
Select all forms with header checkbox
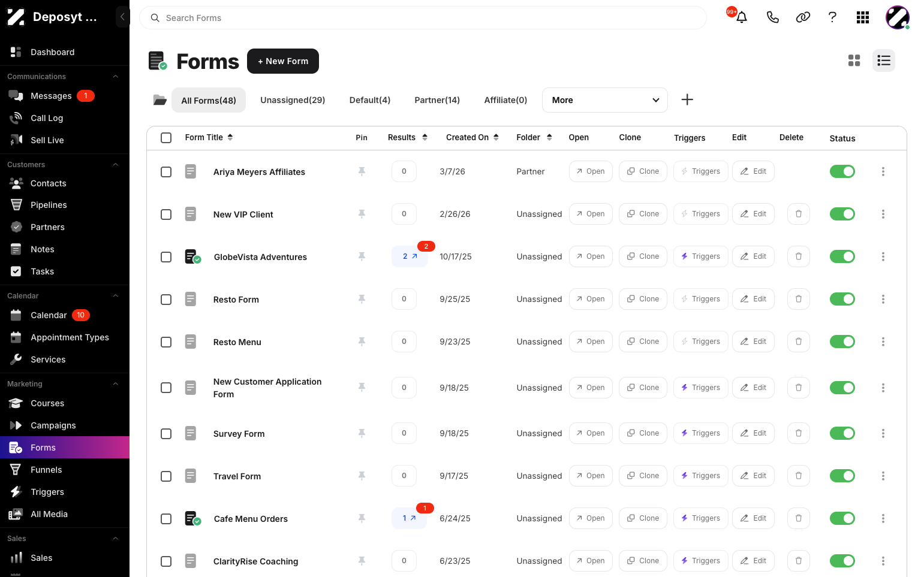pyautogui.click(x=166, y=138)
